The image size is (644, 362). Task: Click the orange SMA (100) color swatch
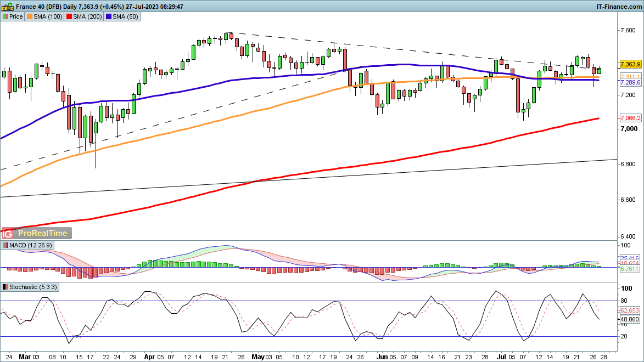coord(30,17)
